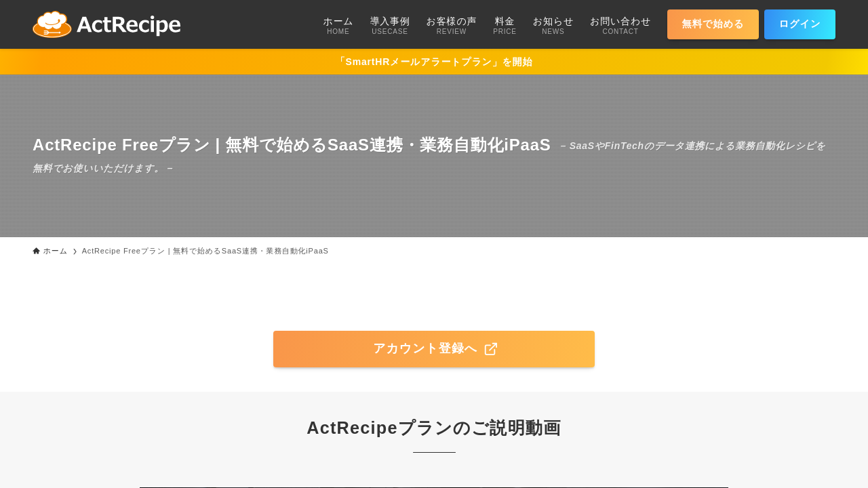Click the ActRecipe chef hat logo icon
The image size is (868, 488).
[52, 24]
